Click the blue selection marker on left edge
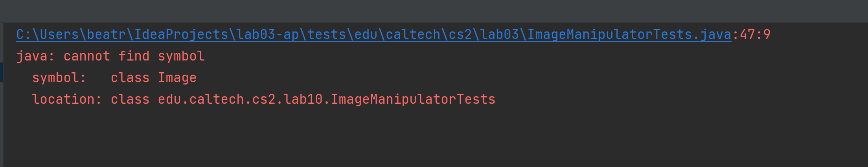868x167 pixels. 2,72
